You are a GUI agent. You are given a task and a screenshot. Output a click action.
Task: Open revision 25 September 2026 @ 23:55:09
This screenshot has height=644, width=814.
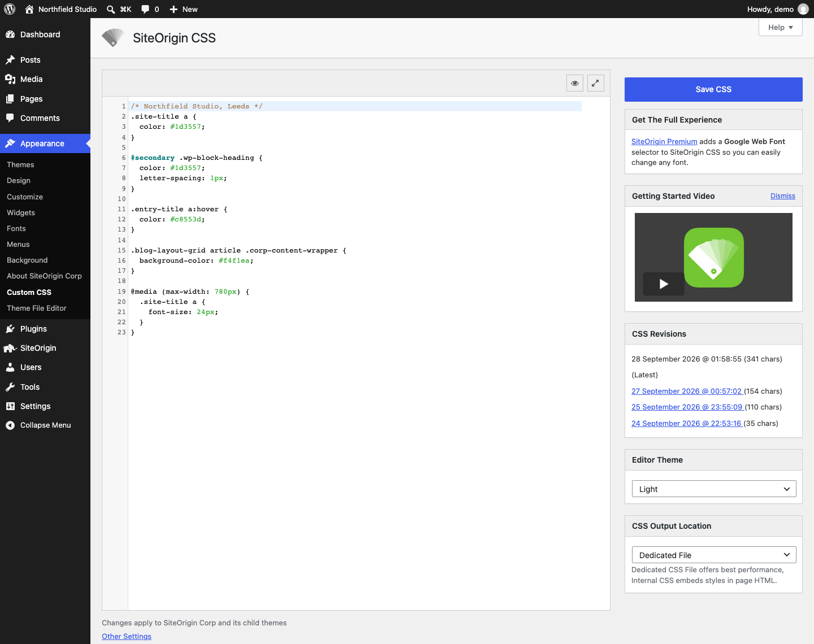tap(687, 407)
